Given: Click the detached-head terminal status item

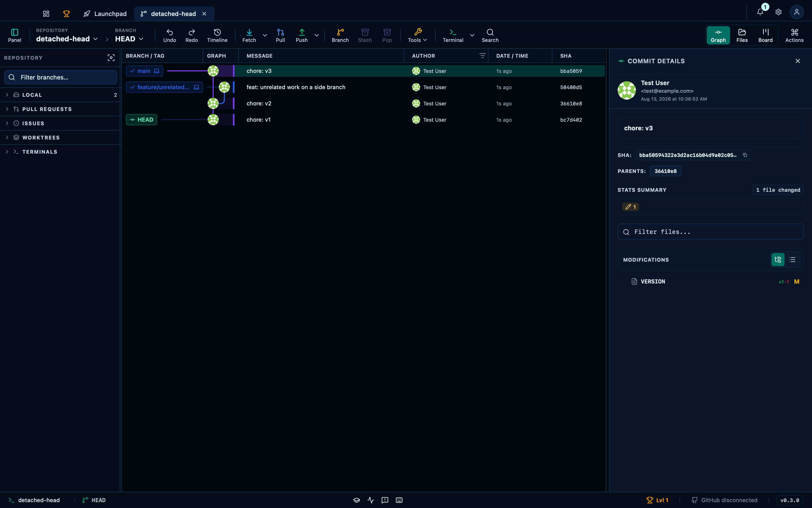Looking at the screenshot, I should (x=34, y=500).
